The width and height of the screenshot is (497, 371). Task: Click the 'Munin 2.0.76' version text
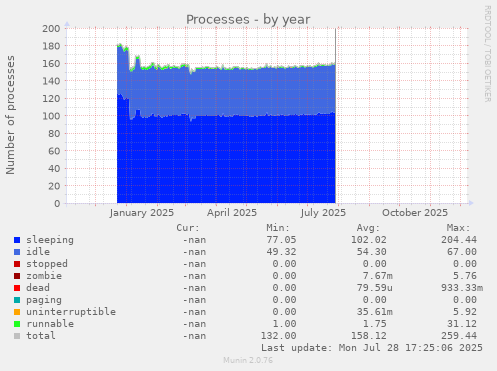click(248, 360)
